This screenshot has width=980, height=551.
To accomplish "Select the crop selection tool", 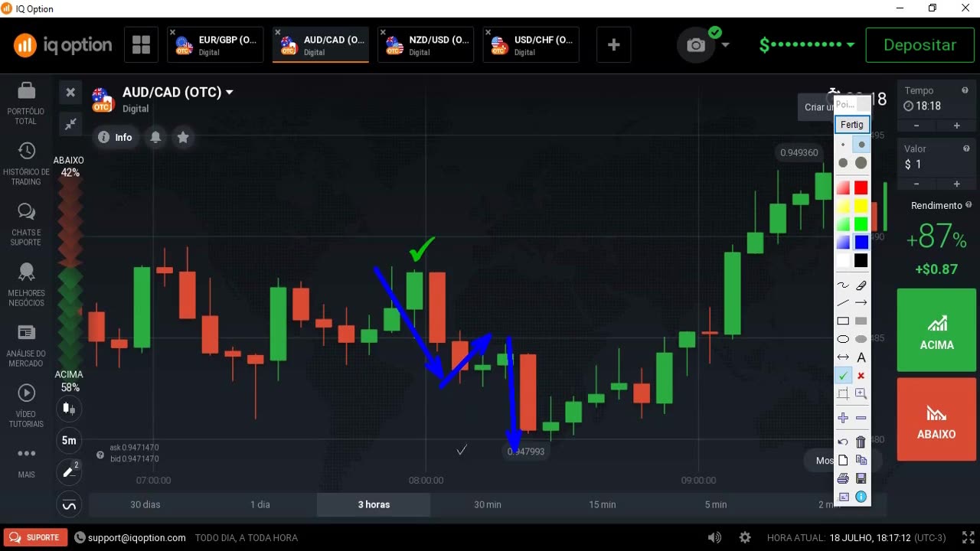I will pyautogui.click(x=843, y=394).
